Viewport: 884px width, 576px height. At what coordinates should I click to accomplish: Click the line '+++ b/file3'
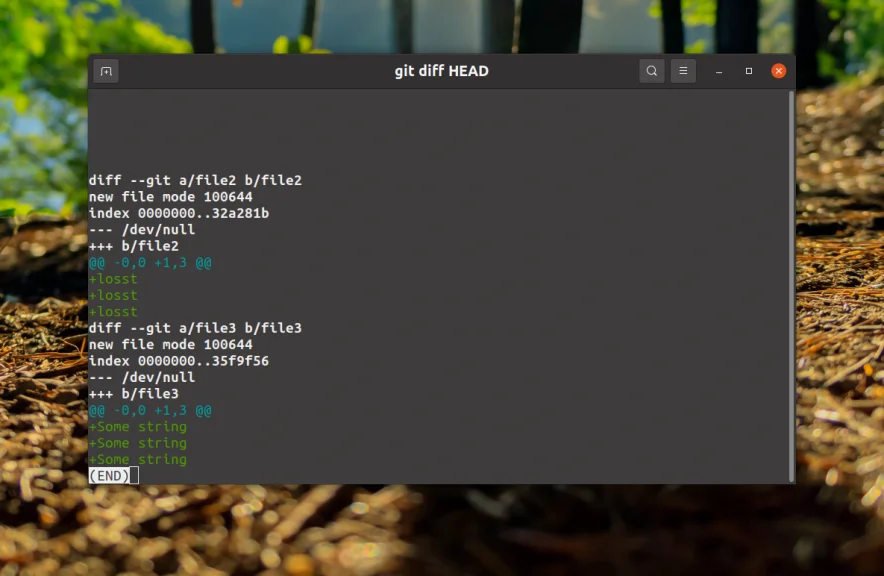(x=134, y=394)
